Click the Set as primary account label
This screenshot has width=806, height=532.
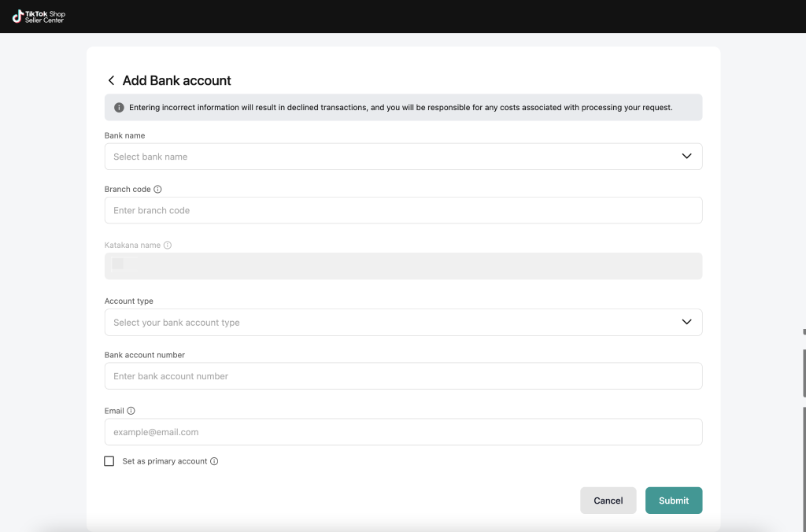tap(165, 461)
